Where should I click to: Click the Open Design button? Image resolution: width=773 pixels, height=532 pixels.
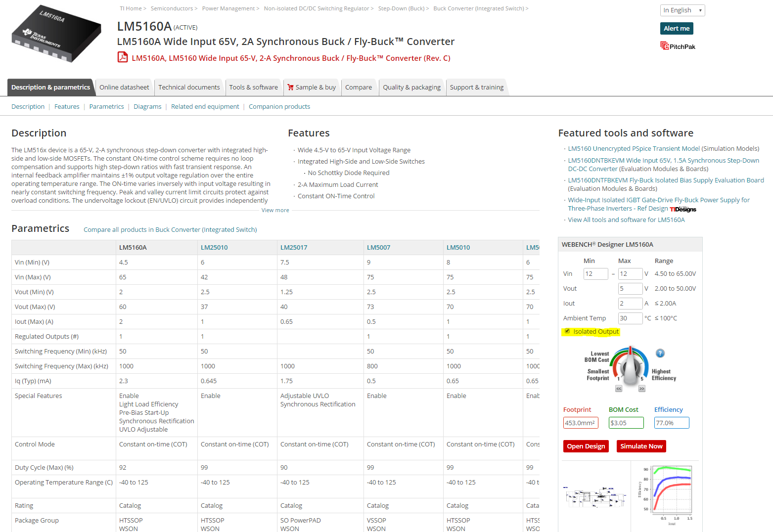tap(586, 446)
